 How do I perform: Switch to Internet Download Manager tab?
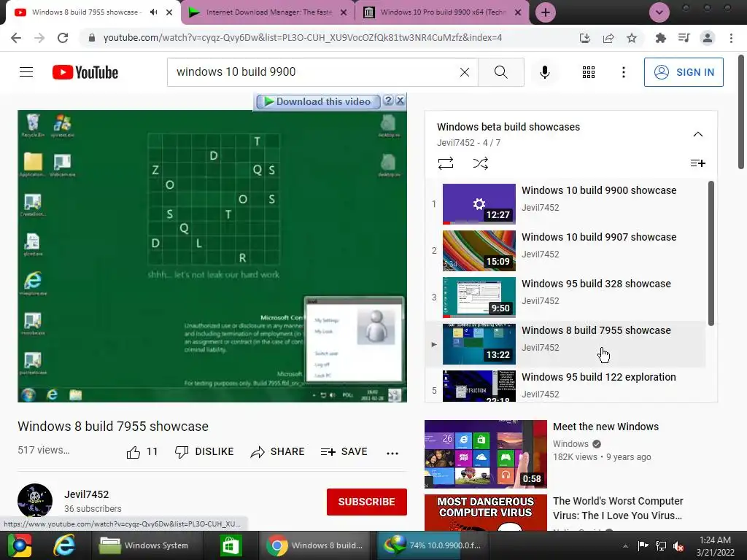268,12
